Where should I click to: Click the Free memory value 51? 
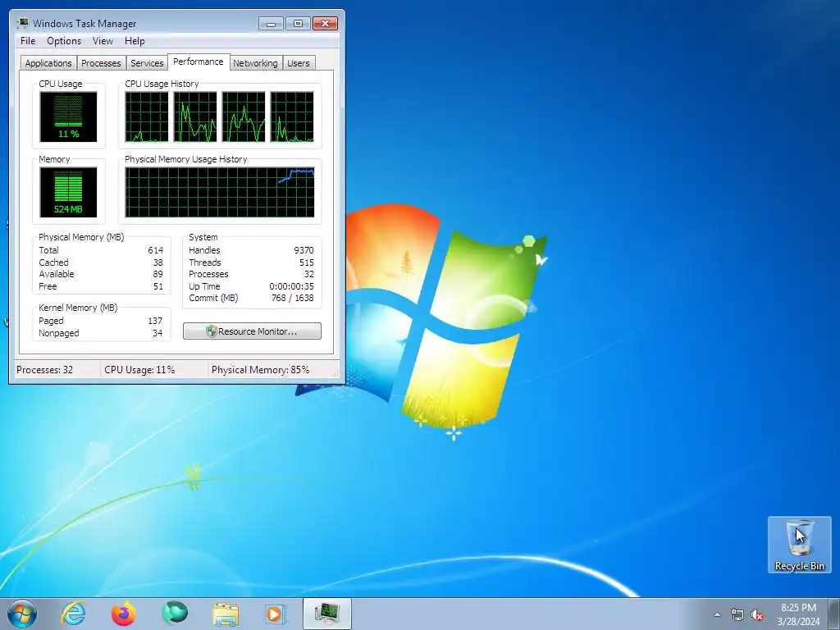[158, 286]
